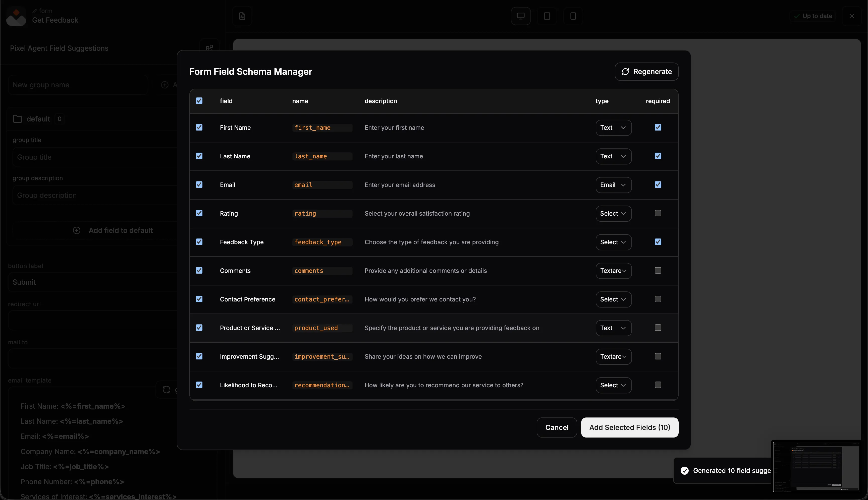This screenshot has height=500, width=868.
Task: Open the type dropdown for the Email row
Action: (613, 185)
